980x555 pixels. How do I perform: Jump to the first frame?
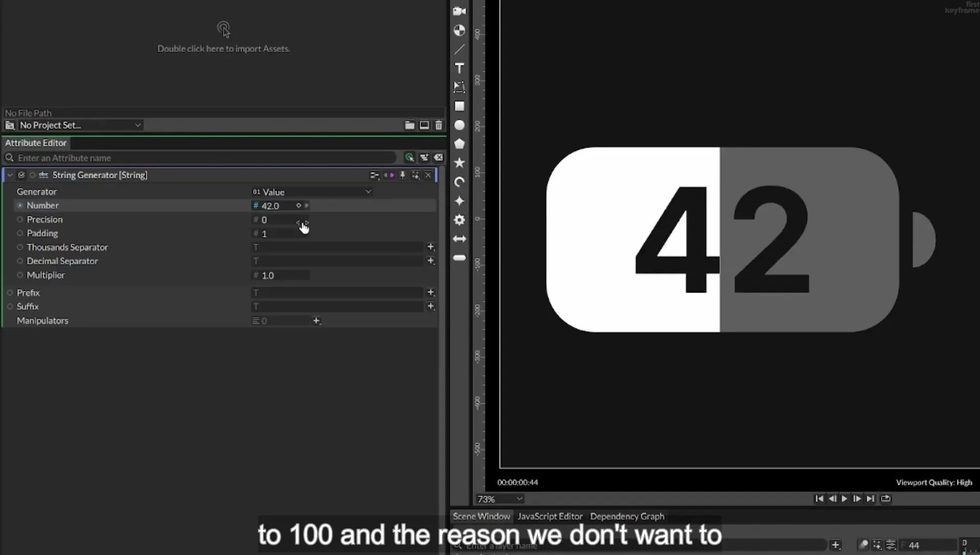point(819,498)
